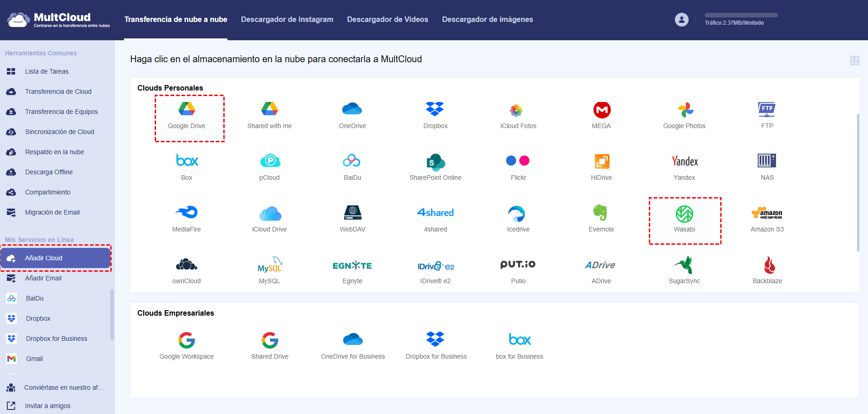The height and width of the screenshot is (414, 868).
Task: Pick the Evernote elephant icon
Action: (x=600, y=213)
